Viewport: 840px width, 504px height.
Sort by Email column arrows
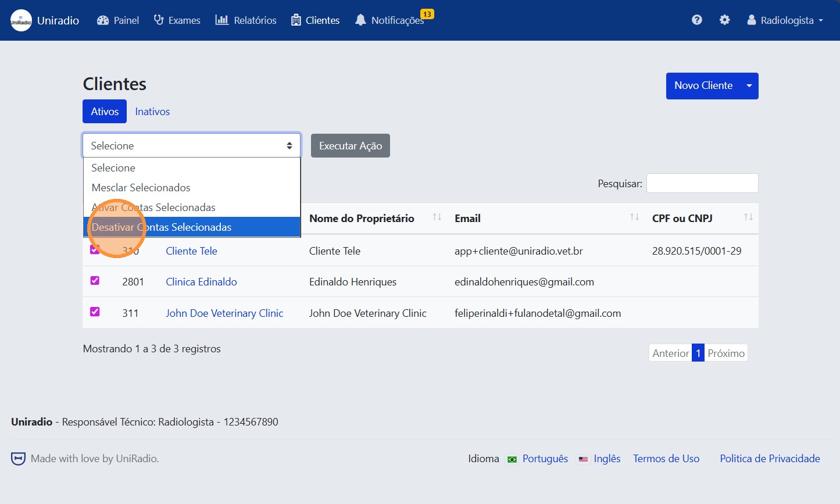coord(634,217)
